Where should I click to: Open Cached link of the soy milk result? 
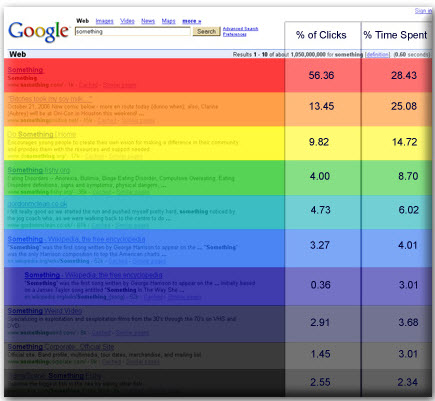(x=107, y=120)
